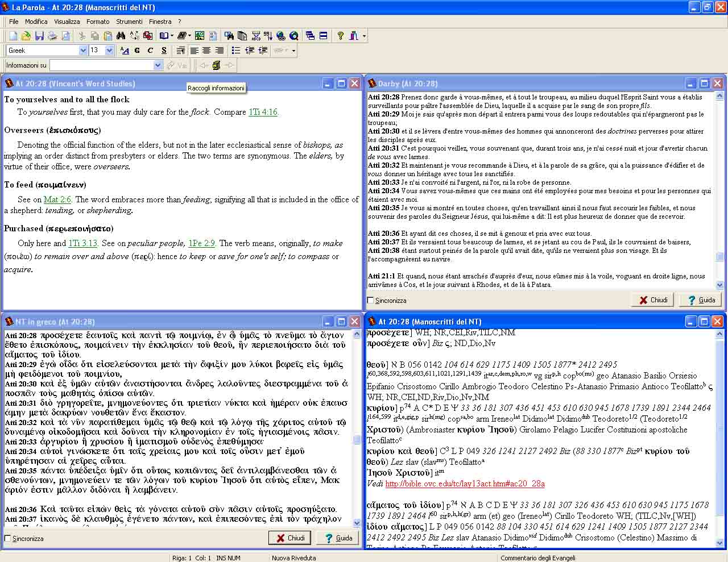728x562 pixels.
Task: Follow the 1Ti 4:16 reference link
Action: tap(263, 112)
